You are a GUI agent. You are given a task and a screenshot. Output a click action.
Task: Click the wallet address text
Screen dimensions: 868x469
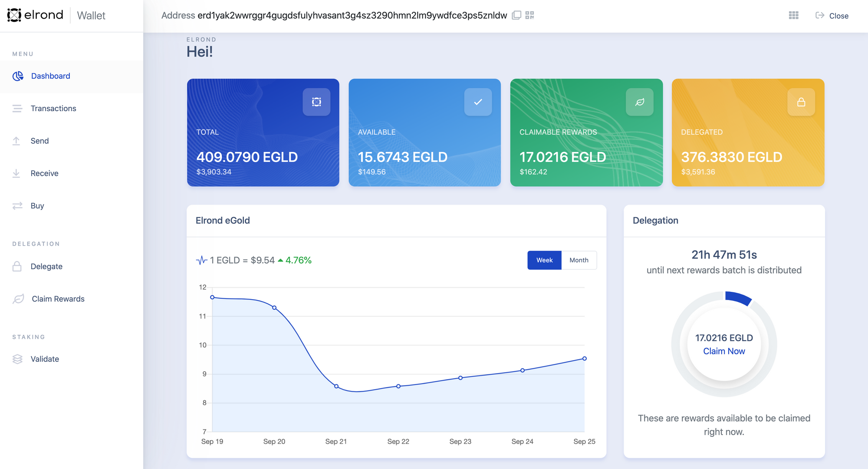(352, 16)
